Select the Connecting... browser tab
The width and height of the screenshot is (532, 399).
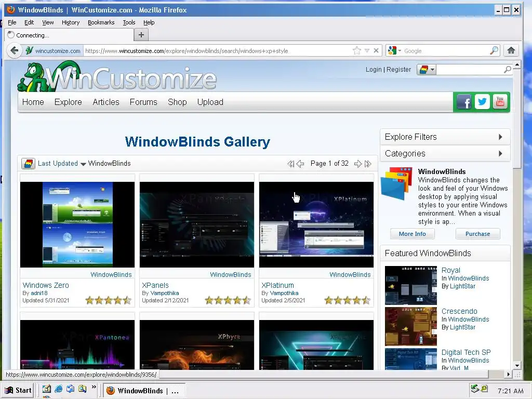click(69, 35)
